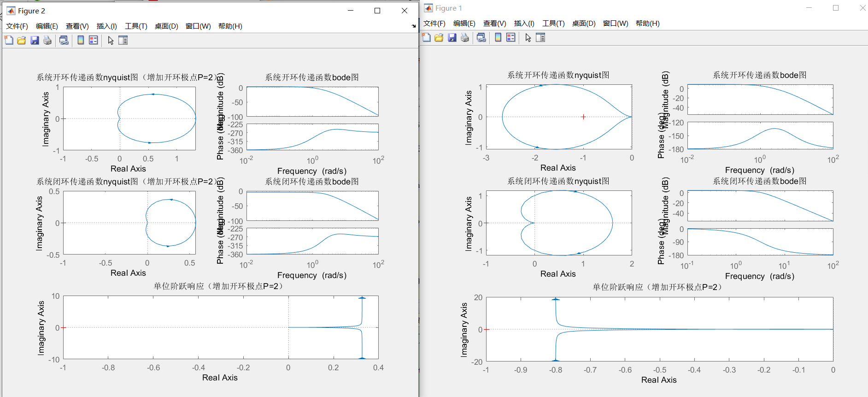Print Figure 2 with the printer icon
The image size is (868, 397).
pos(47,40)
